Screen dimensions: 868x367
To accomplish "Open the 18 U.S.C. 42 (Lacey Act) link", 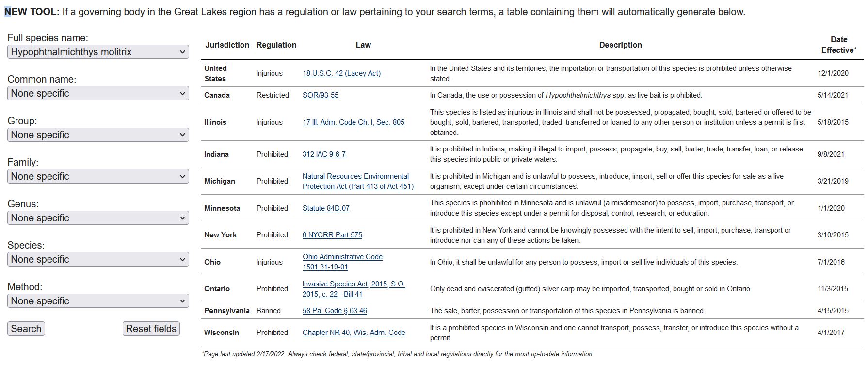I will 341,73.
